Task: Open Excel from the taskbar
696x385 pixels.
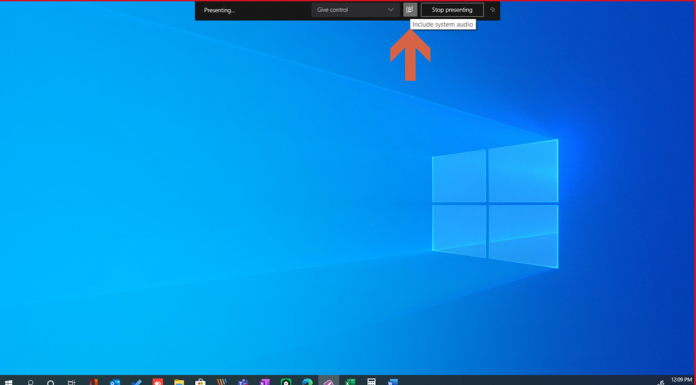Action: [x=350, y=382]
